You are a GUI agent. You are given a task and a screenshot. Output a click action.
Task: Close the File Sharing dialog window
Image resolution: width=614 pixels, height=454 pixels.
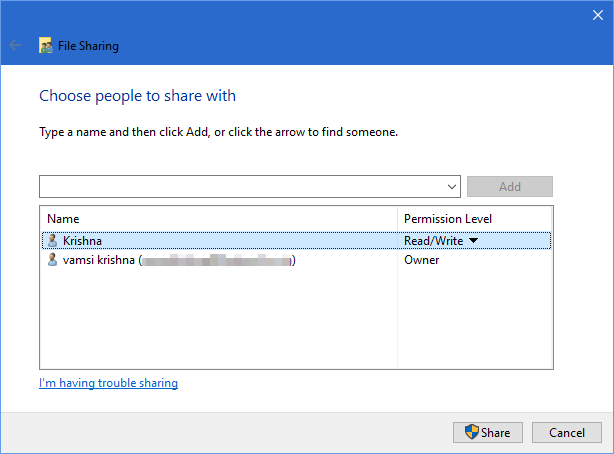pos(598,14)
